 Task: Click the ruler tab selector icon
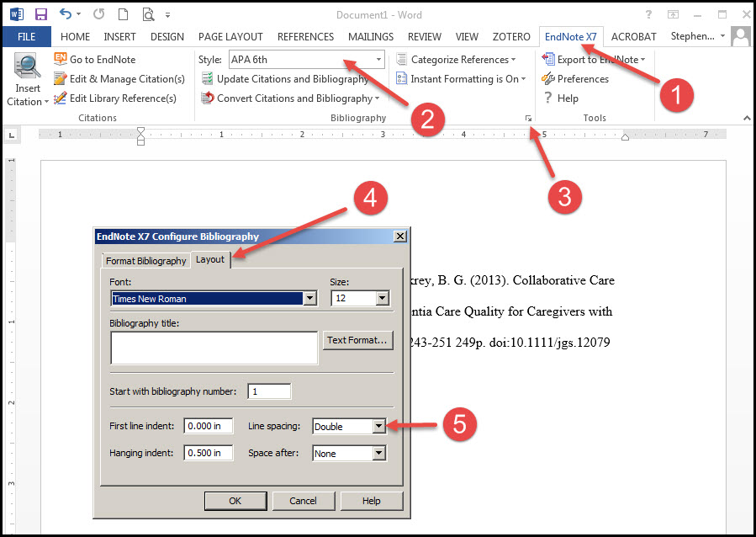[x=12, y=136]
